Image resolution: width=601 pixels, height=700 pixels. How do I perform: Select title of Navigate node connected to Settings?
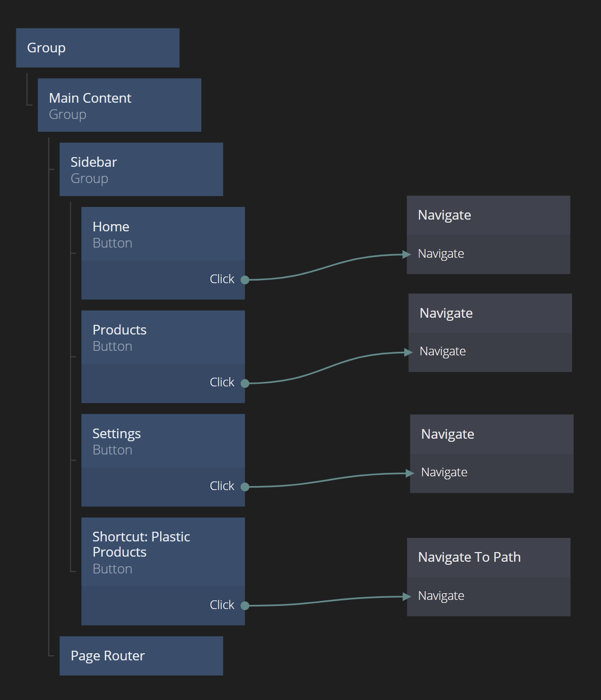(x=491, y=434)
